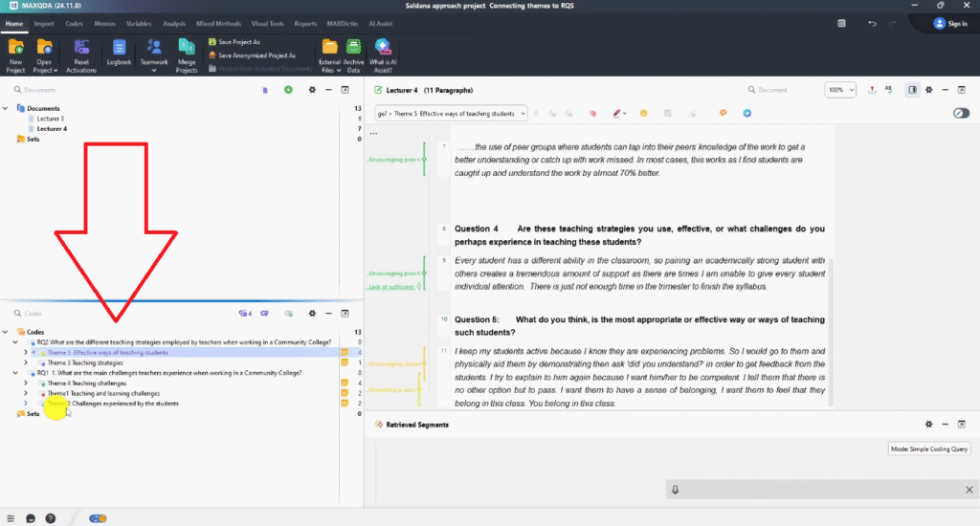The height and width of the screenshot is (526, 980).
Task: Click the yellow memo icon beside Theme 3
Action: tap(345, 363)
